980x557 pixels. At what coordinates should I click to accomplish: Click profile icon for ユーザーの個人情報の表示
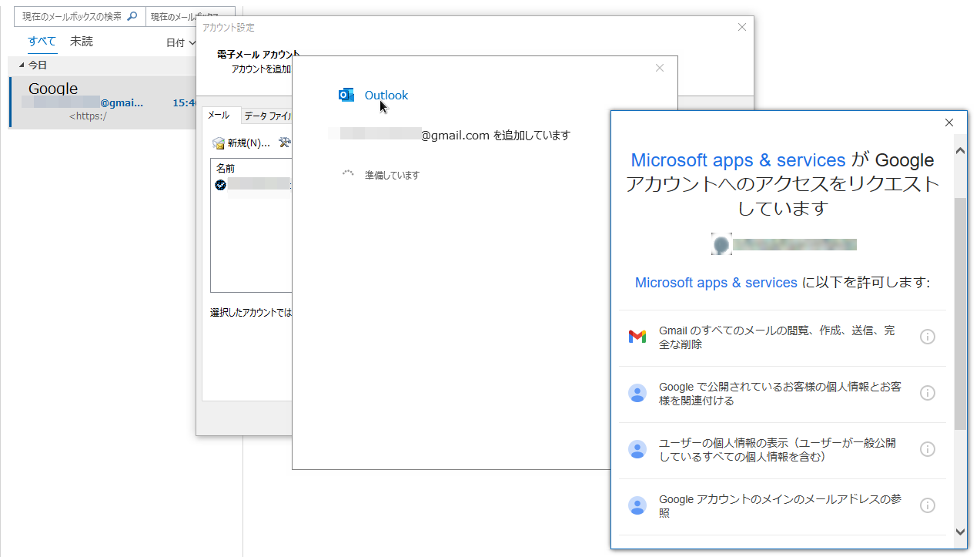point(637,449)
